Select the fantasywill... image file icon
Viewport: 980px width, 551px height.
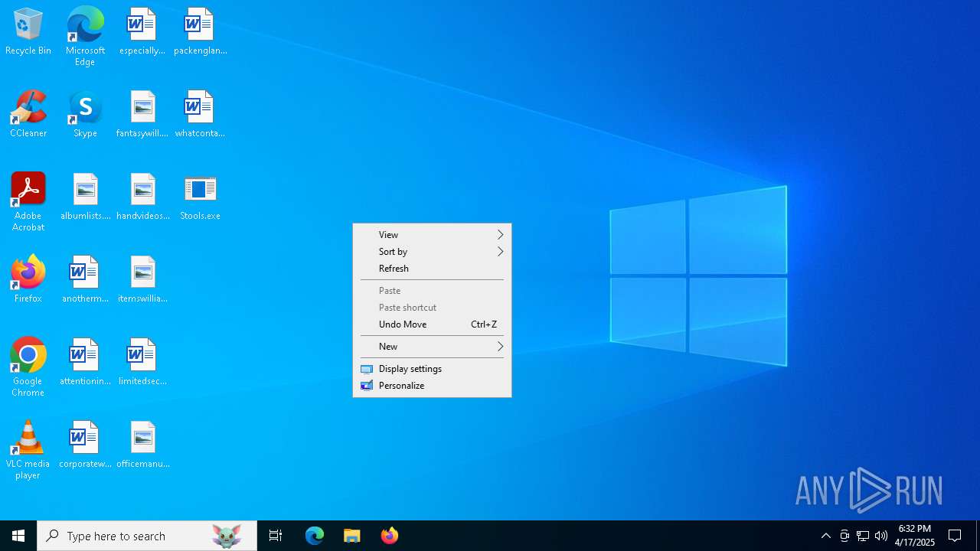142,115
